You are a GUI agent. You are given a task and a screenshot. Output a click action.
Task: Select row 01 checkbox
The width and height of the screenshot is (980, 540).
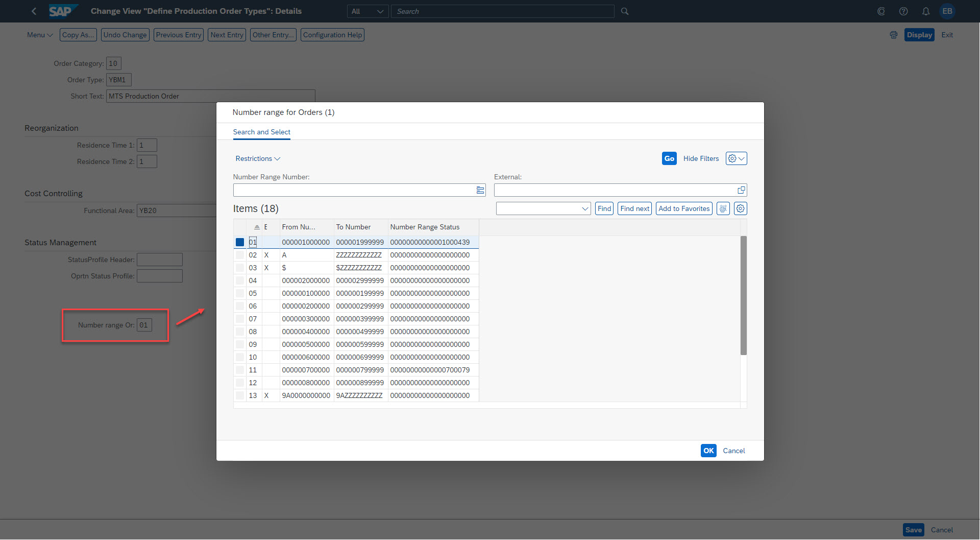click(x=240, y=242)
